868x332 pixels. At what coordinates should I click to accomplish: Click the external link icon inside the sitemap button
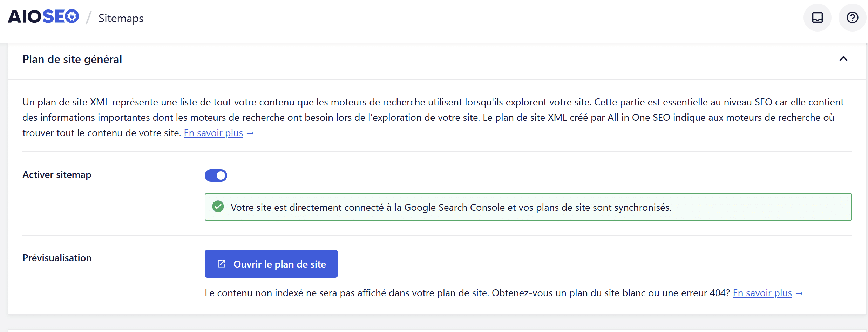pos(221,264)
